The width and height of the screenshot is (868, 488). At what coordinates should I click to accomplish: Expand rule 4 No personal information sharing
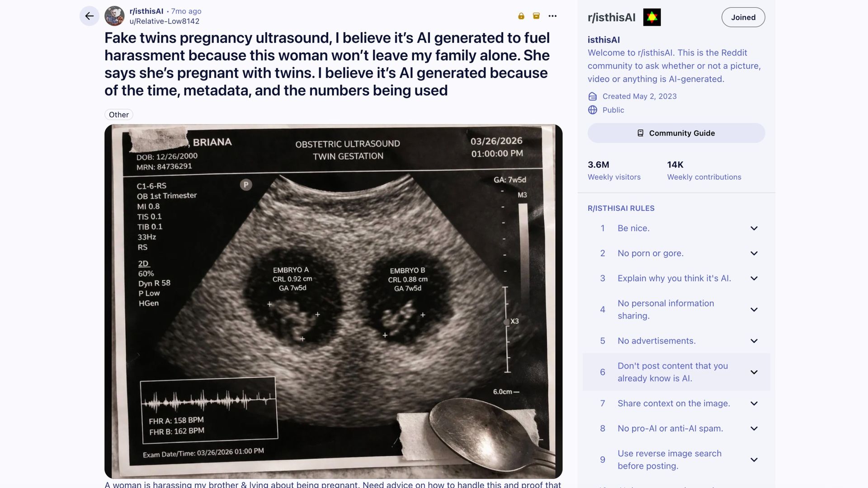pyautogui.click(x=676, y=310)
